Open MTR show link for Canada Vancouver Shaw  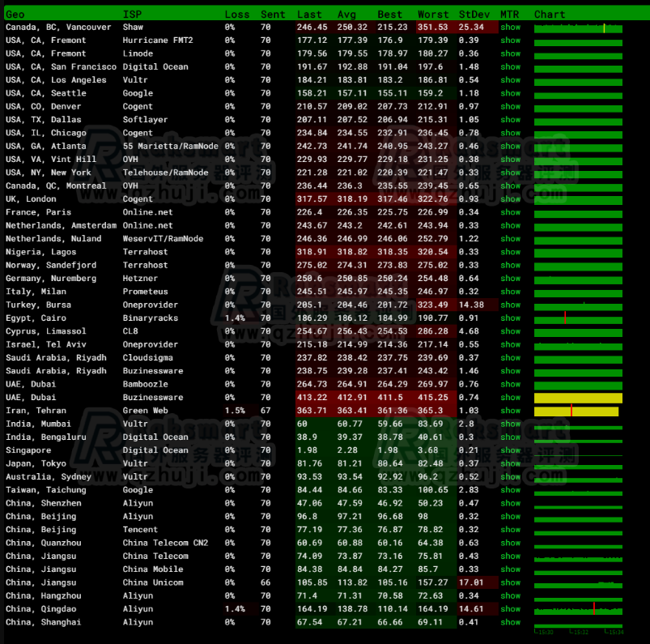[510, 28]
